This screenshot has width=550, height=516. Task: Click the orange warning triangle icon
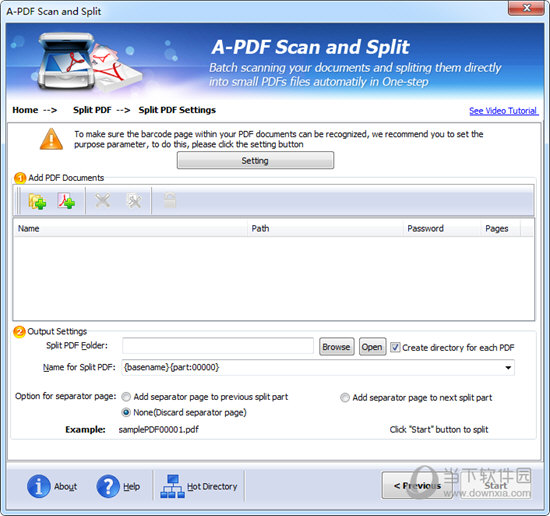coord(52,139)
